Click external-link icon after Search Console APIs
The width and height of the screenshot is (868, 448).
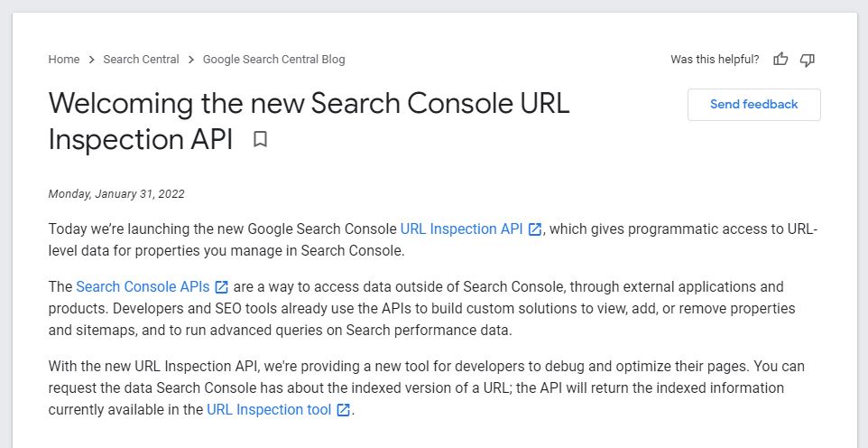221,287
